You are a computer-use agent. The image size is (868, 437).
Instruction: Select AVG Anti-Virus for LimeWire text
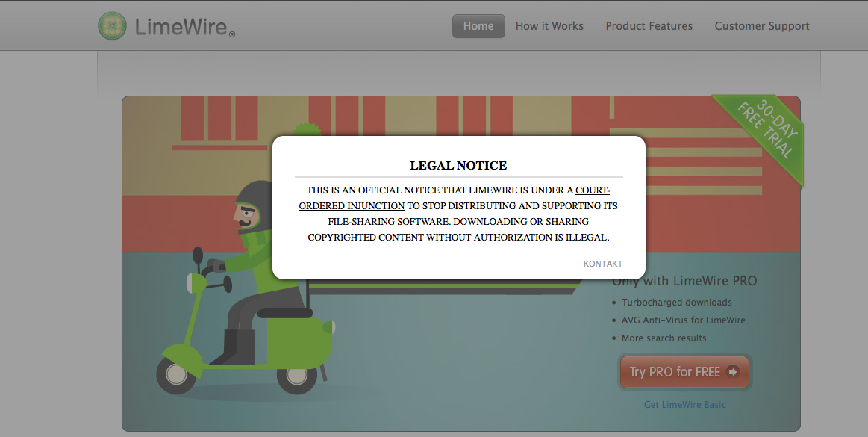[683, 320]
